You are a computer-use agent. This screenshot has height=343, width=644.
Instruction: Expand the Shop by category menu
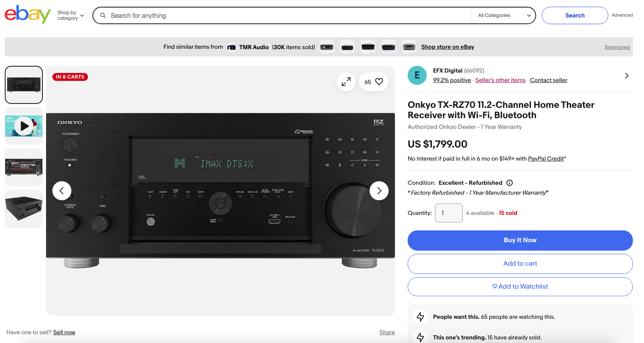(x=71, y=15)
